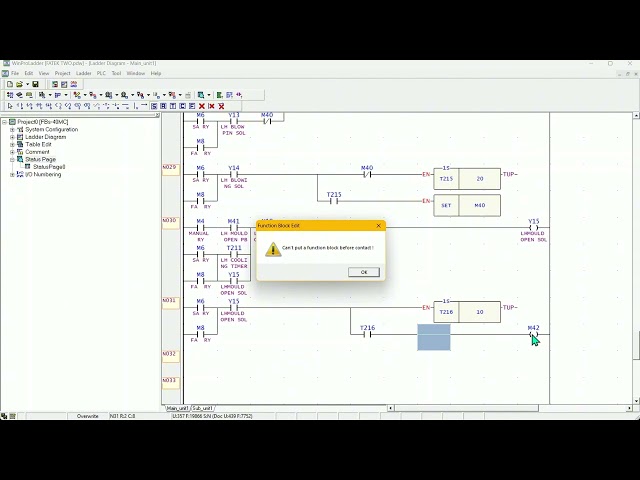
Task: Select the System Configuration tree label
Action: [x=51, y=129]
